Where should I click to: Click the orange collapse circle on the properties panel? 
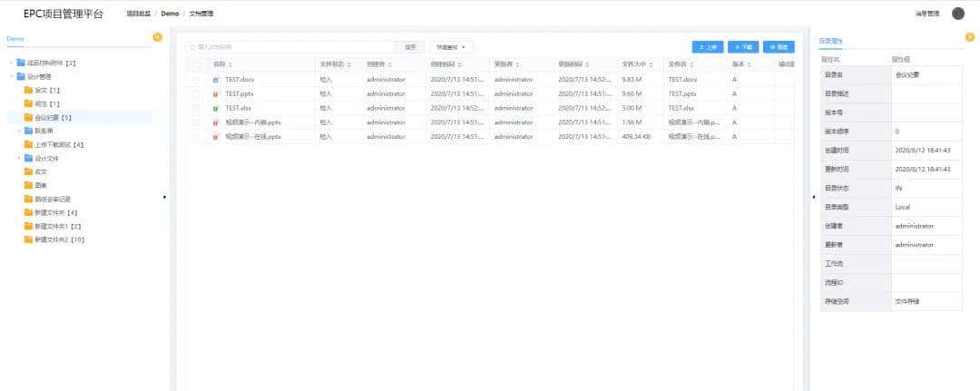970,37
